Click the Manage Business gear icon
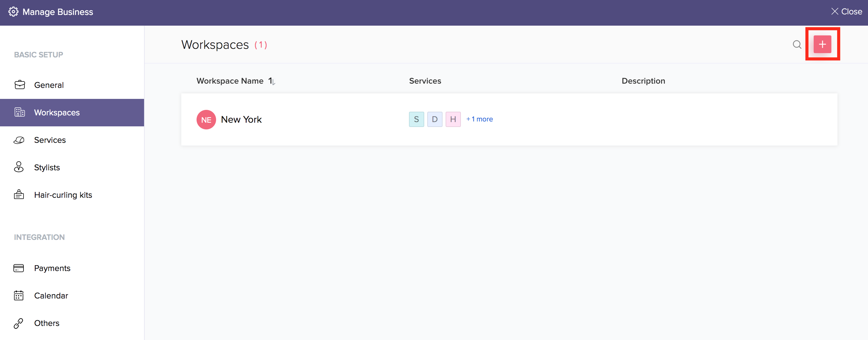868x340 pixels. (x=13, y=12)
